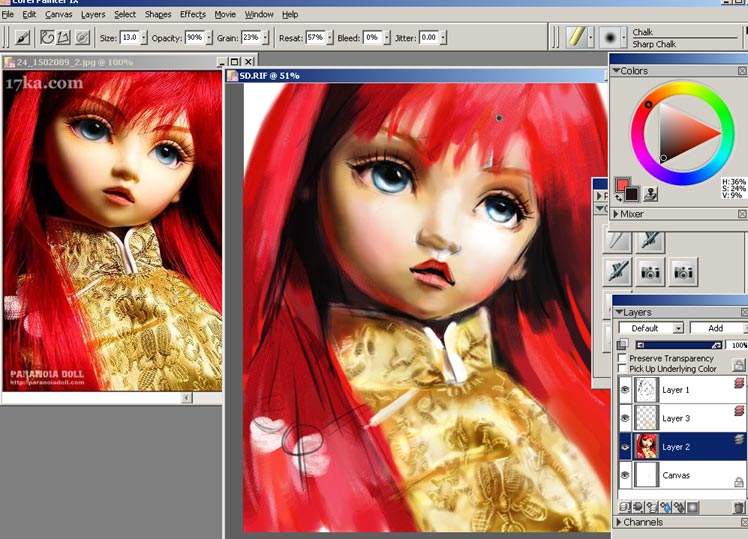Click the layer commands icon in Layers panel
Screen dimensions: 748x539
[624, 507]
